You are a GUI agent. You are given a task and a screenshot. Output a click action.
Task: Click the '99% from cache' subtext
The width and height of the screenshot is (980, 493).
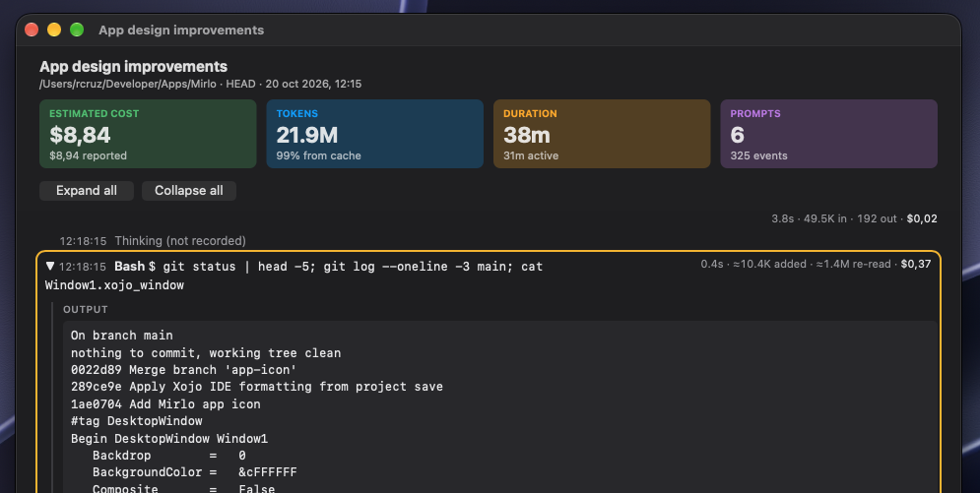pos(319,155)
